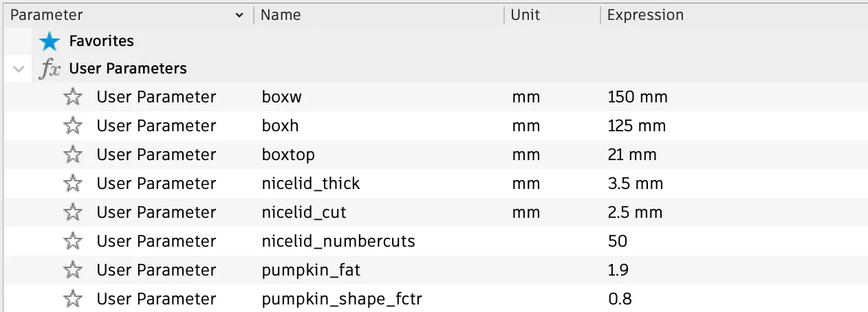Screen dimensions: 868x312
Task: Click the Expression column header
Action: click(x=645, y=15)
